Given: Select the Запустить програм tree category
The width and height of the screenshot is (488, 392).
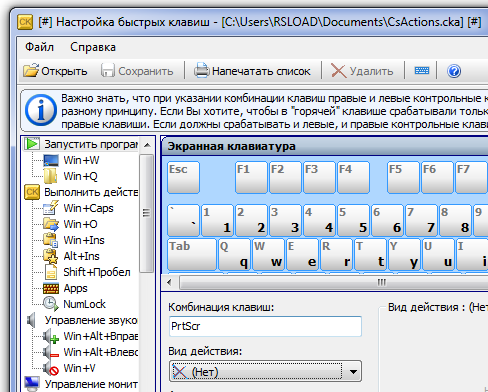Looking at the screenshot, I should click(91, 144).
